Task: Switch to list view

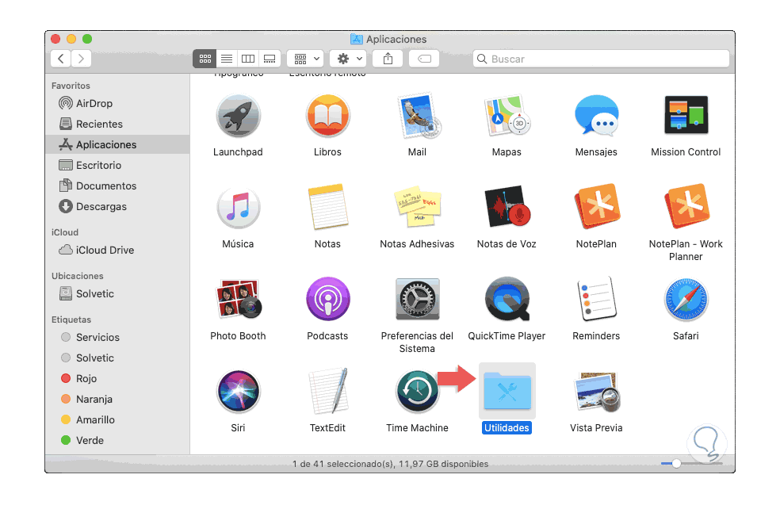Action: (227, 59)
